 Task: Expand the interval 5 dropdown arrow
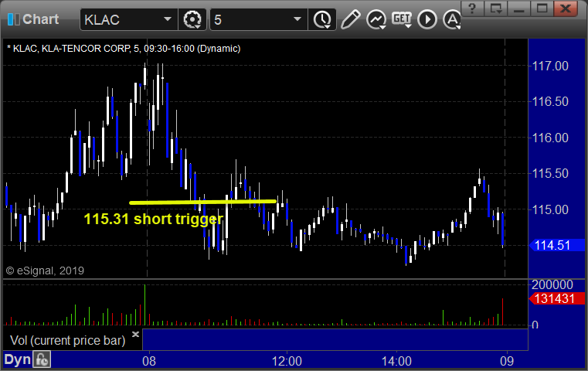(x=297, y=19)
